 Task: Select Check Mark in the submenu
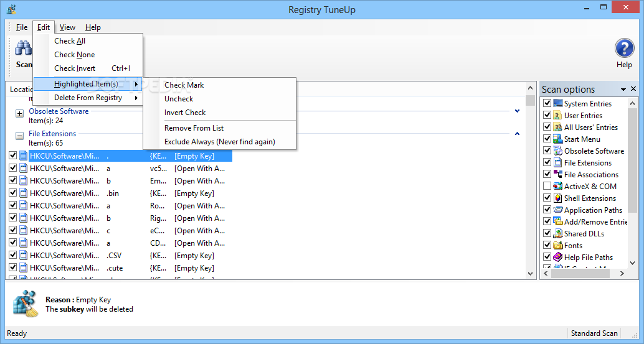[x=219, y=85]
